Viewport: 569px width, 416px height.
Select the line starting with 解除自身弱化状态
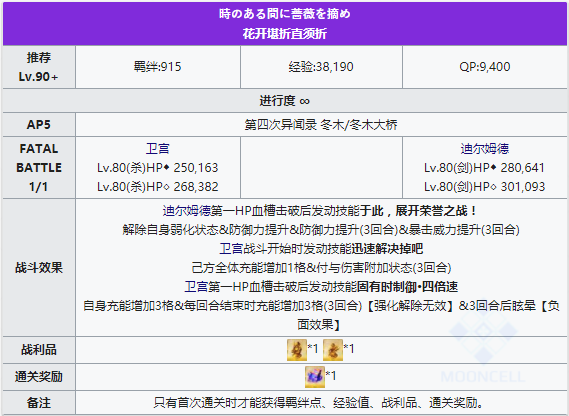pos(321,230)
